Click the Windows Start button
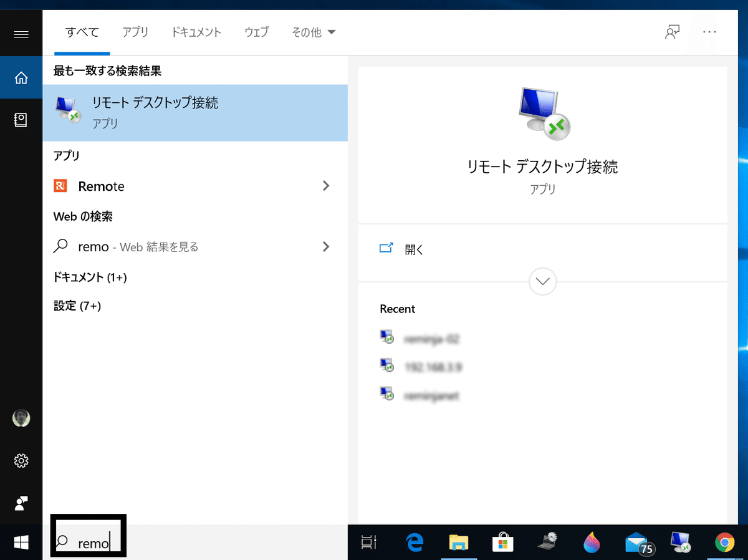This screenshot has width=748, height=560. click(x=21, y=541)
